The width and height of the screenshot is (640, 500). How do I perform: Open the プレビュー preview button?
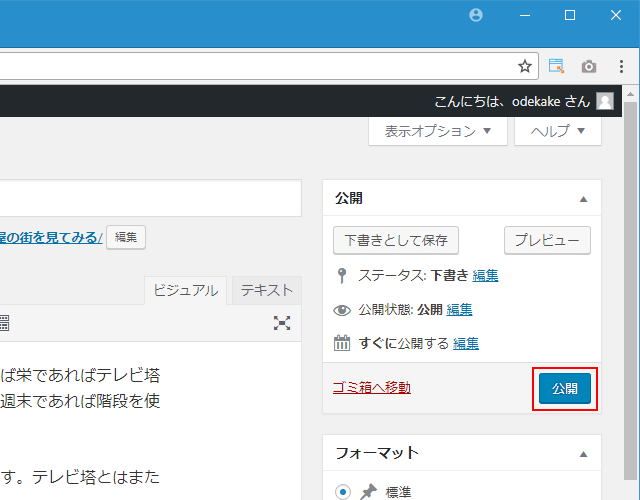click(x=547, y=240)
